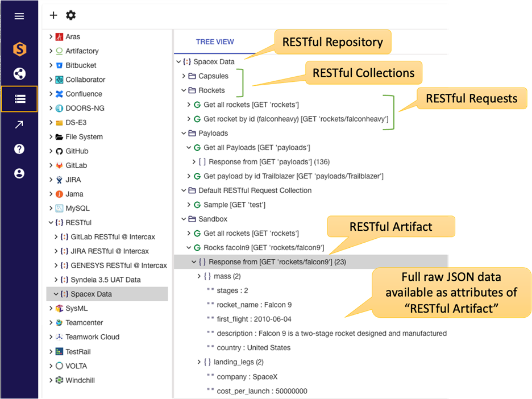Expand the mass (2) JSON object
Viewport: 532px width, 399px height.
tap(199, 276)
